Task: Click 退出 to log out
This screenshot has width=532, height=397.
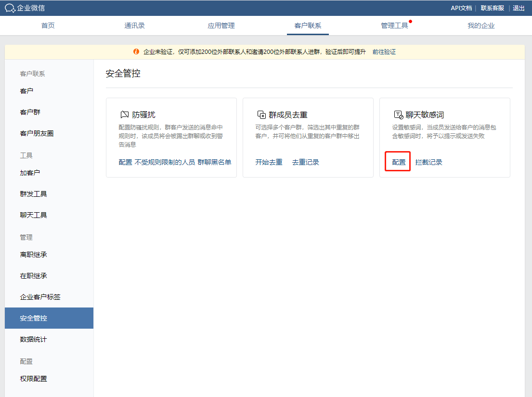Action: pyautogui.click(x=519, y=8)
